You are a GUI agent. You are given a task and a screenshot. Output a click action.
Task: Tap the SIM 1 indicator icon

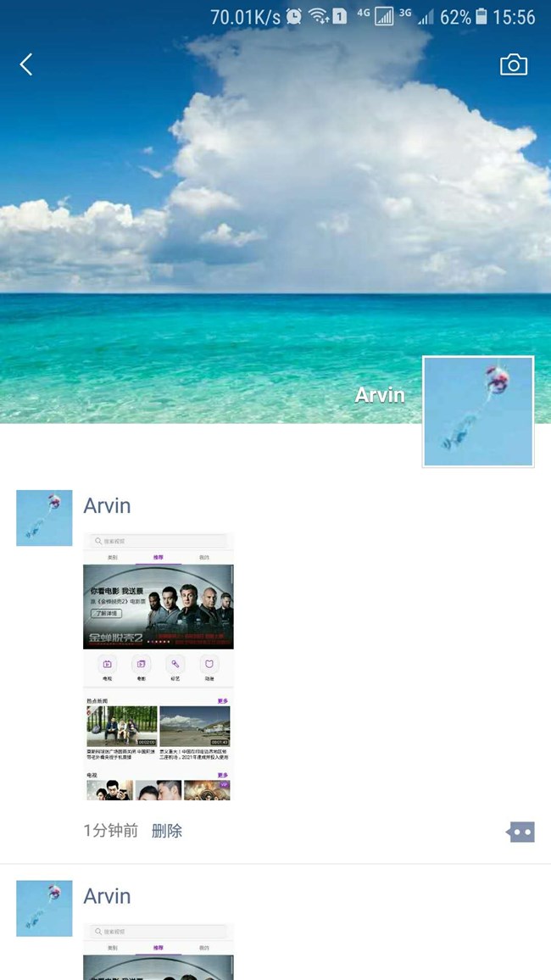(x=339, y=16)
